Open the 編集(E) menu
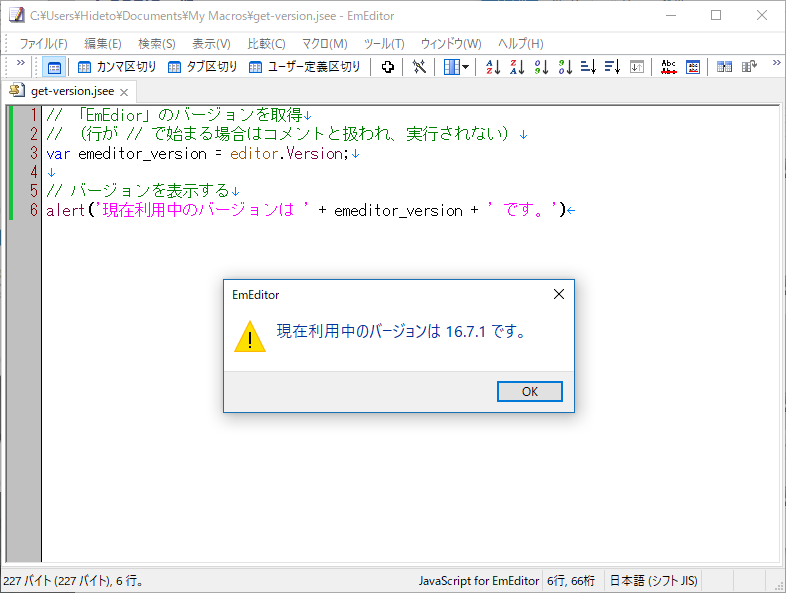The height and width of the screenshot is (593, 786). pyautogui.click(x=103, y=44)
